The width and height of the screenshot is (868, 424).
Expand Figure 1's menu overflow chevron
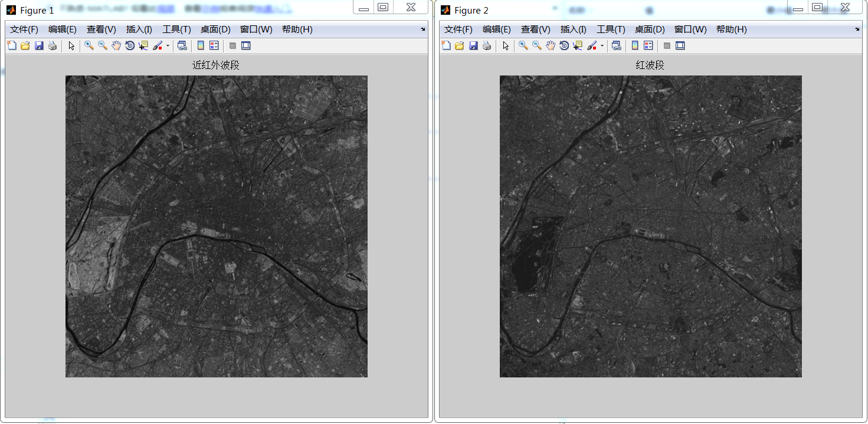[x=422, y=29]
